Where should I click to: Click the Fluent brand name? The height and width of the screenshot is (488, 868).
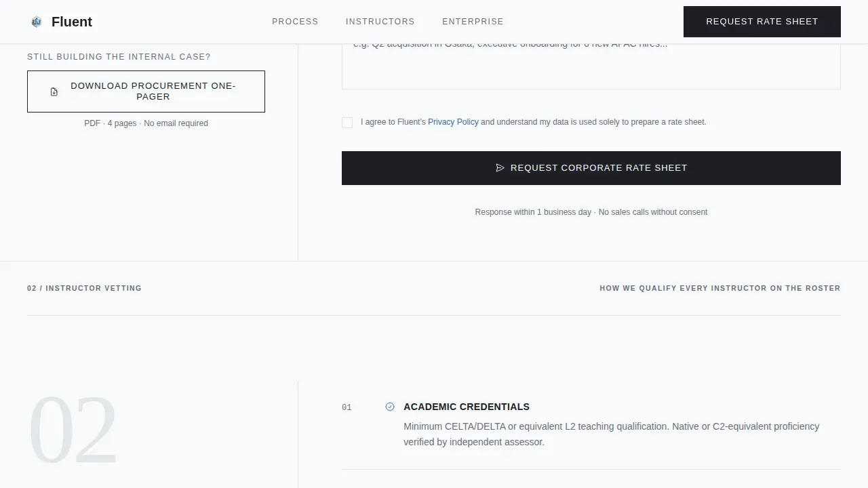[x=72, y=22]
